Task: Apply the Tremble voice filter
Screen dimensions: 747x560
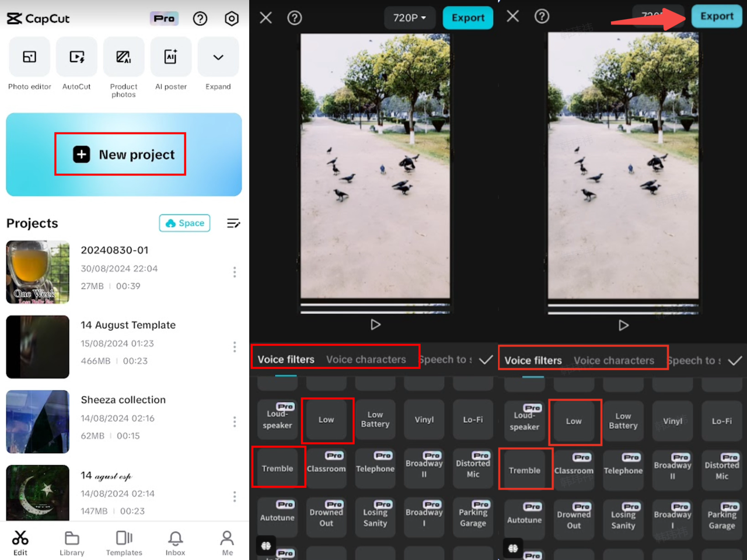Action: [278, 468]
